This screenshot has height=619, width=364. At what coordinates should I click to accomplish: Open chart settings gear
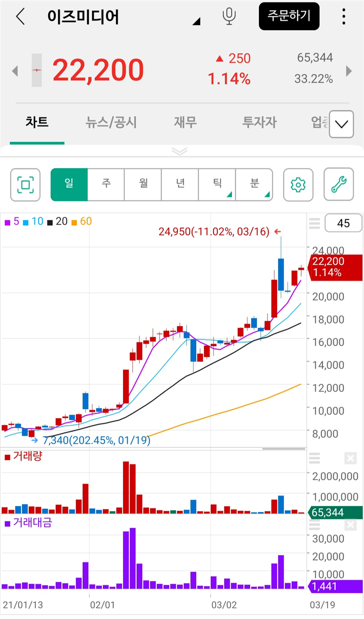pyautogui.click(x=298, y=184)
